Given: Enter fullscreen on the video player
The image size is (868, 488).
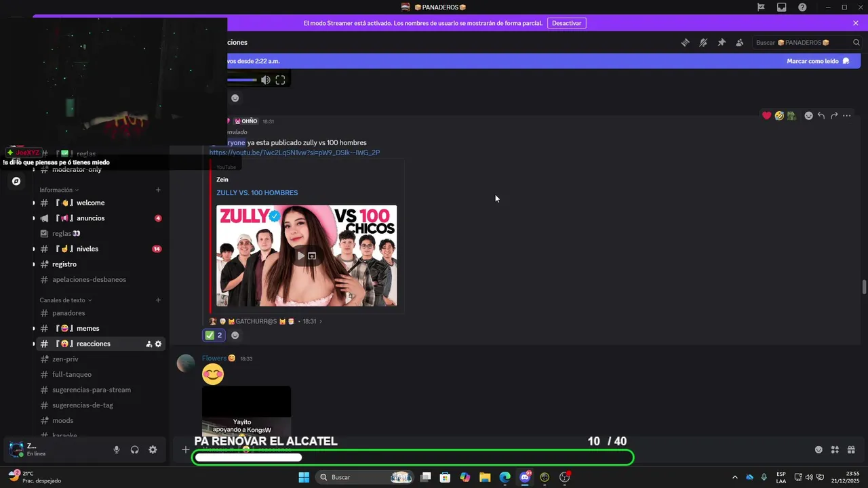Looking at the screenshot, I should [280, 80].
